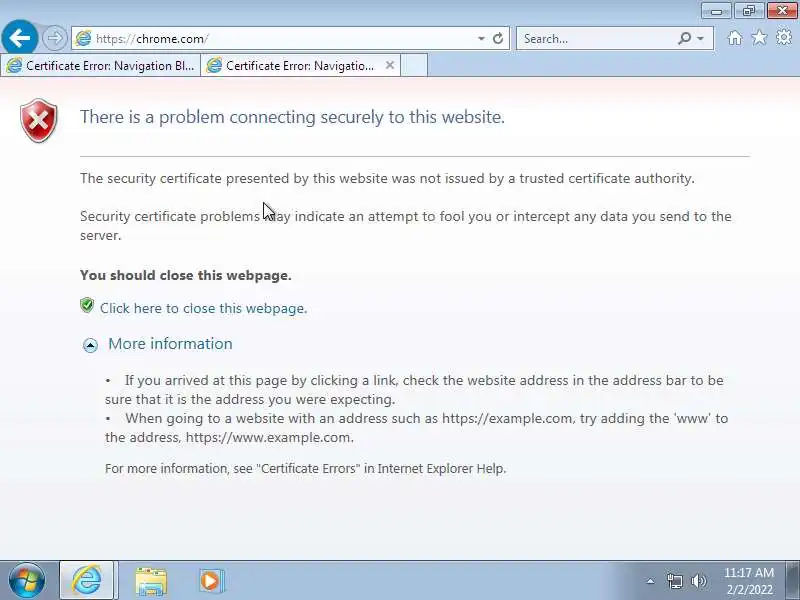The height and width of the screenshot is (600, 800).
Task: Click 'Click here to close this webpage' link
Action: [203, 308]
